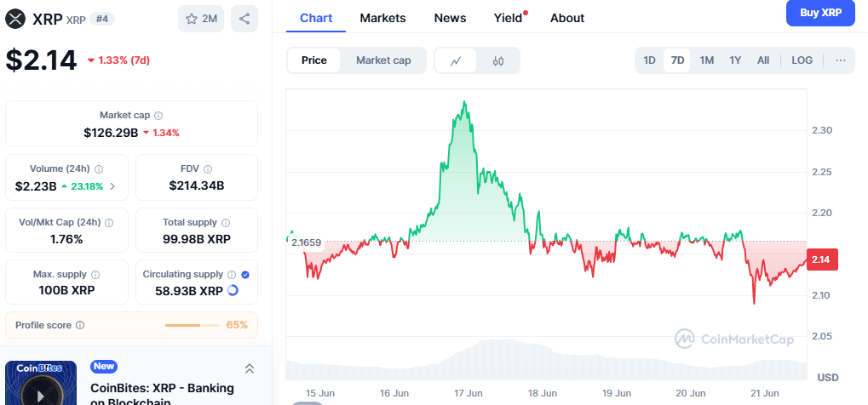Viewport: 868px width, 405px height.
Task: Click the 1.33% (7d) price change
Action: [x=118, y=60]
